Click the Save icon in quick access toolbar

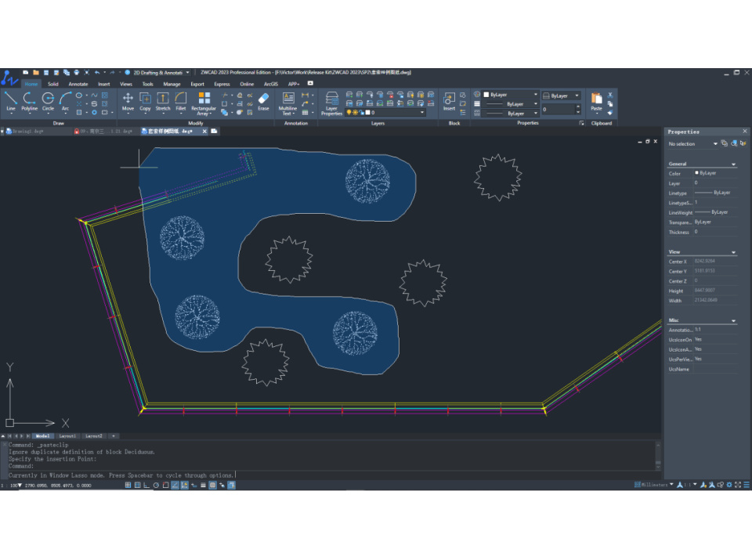coord(46,72)
